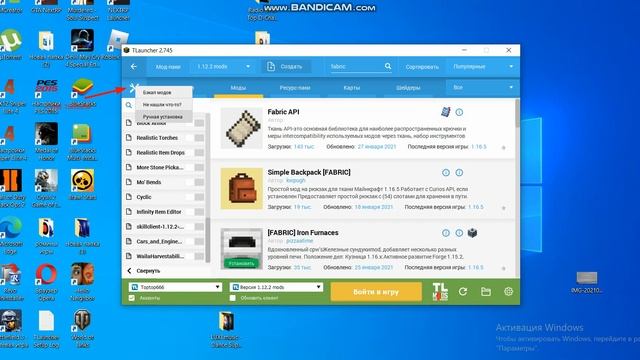
Task: Open the Fabric API title
Action: [x=283, y=112]
